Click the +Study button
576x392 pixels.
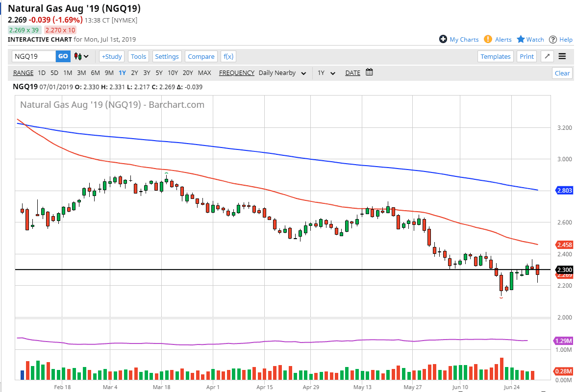[x=112, y=56]
